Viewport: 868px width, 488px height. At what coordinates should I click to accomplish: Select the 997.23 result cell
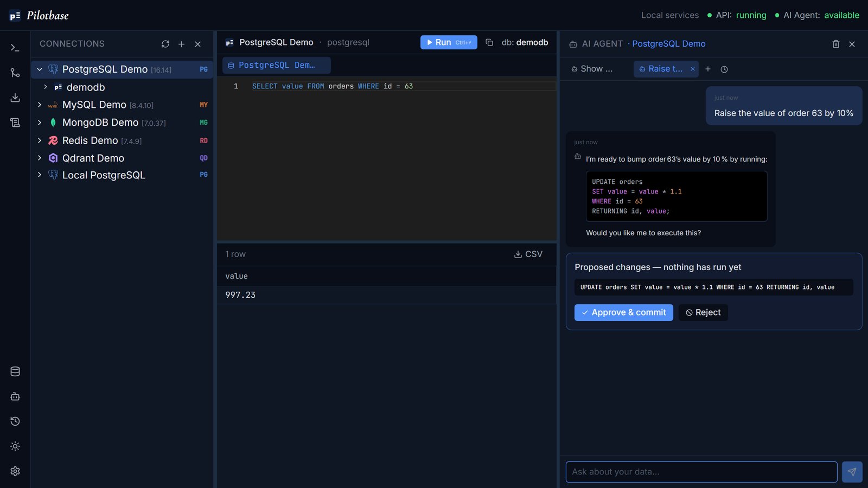[387, 295]
